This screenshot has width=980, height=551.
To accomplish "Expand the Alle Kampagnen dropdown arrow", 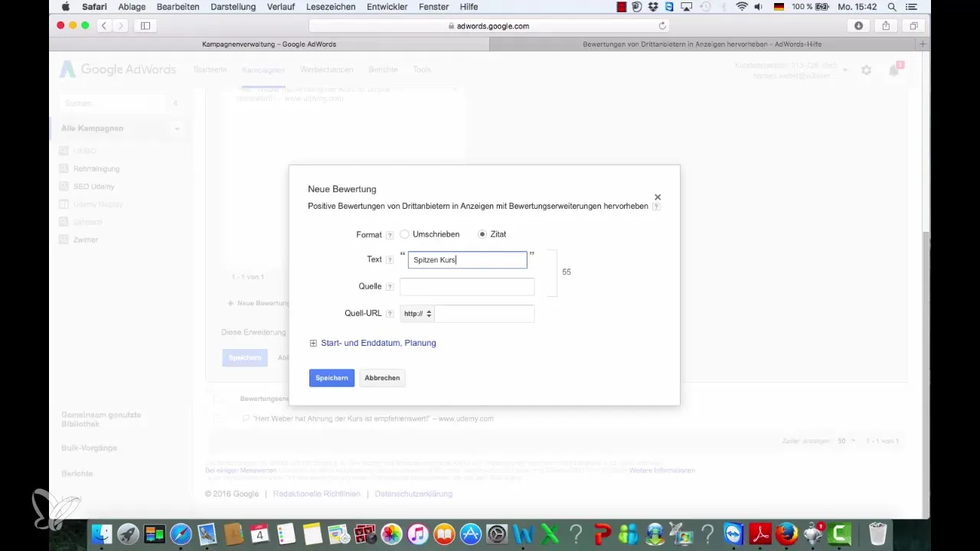I will click(x=177, y=129).
